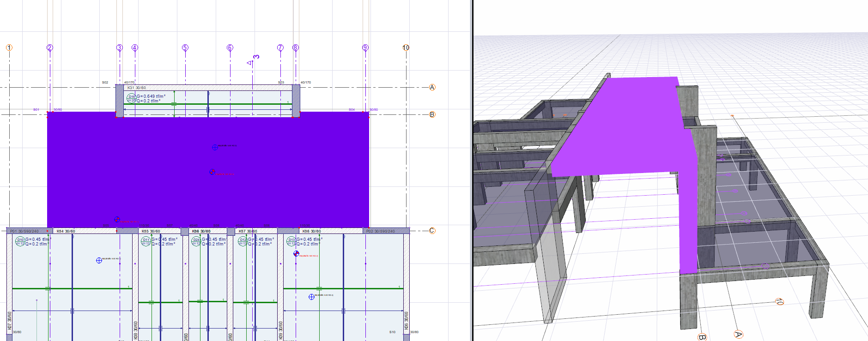868x341 pixels.
Task: Select beam label K31 30/60
Action: 137,88
